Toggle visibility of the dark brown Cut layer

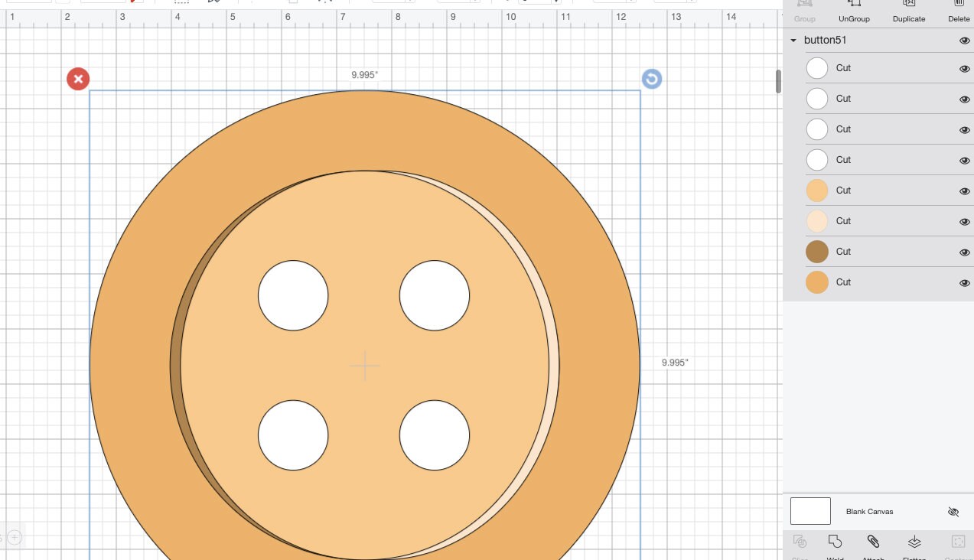coord(964,252)
